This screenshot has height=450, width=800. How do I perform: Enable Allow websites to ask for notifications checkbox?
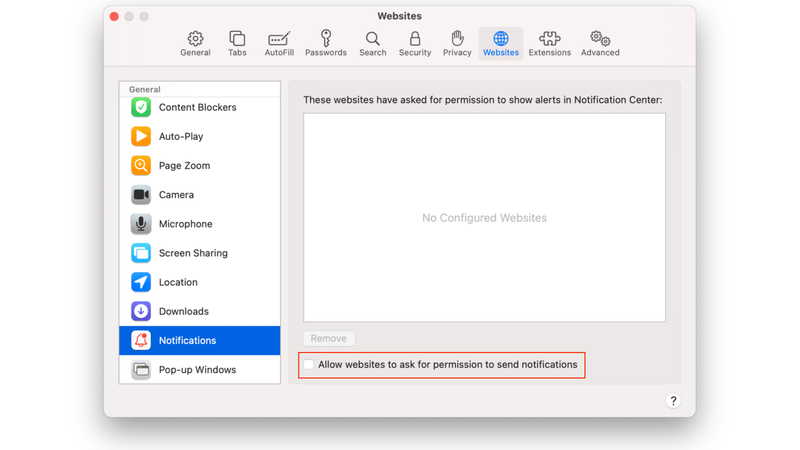(x=309, y=364)
